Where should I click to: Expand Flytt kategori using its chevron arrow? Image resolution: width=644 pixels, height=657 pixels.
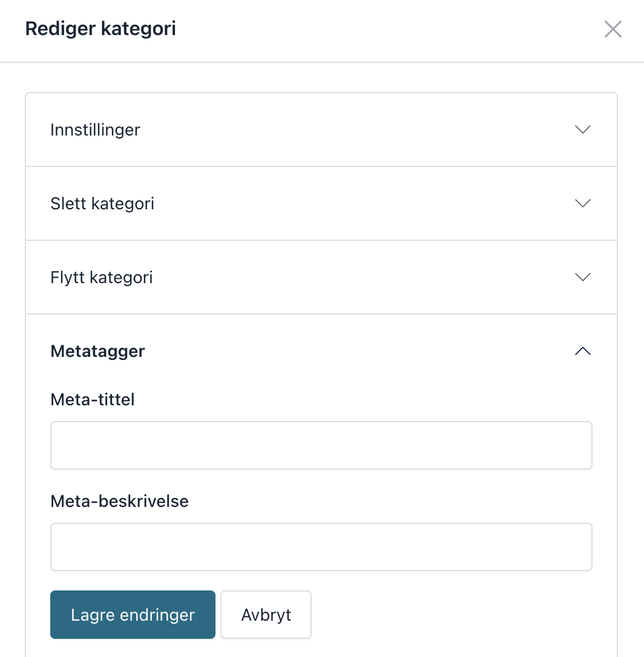583,277
